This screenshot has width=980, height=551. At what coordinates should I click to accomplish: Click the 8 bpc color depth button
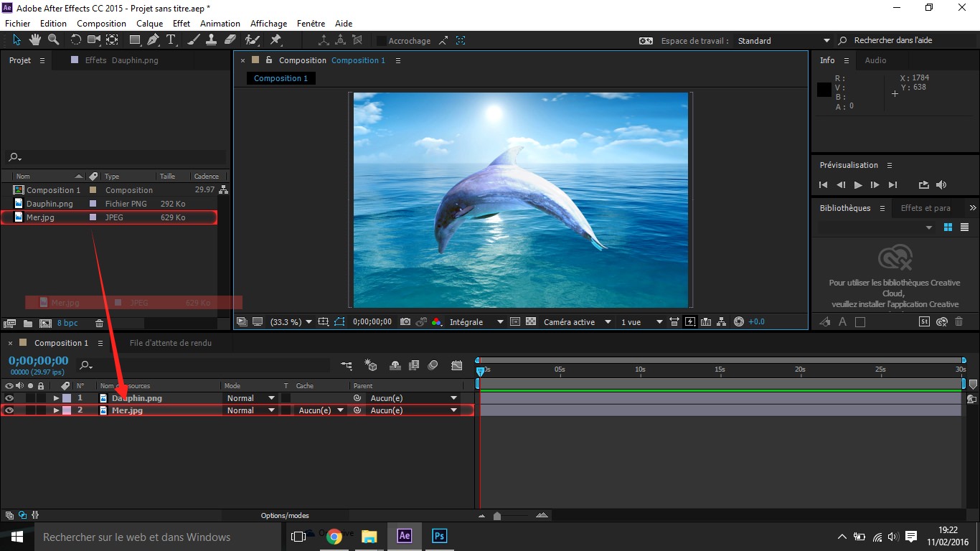(x=67, y=324)
